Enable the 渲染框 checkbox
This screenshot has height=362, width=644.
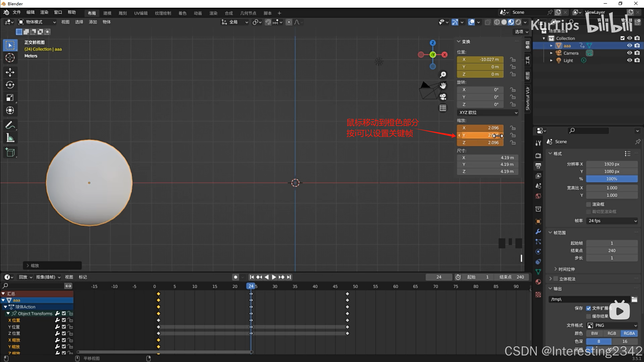click(x=588, y=204)
